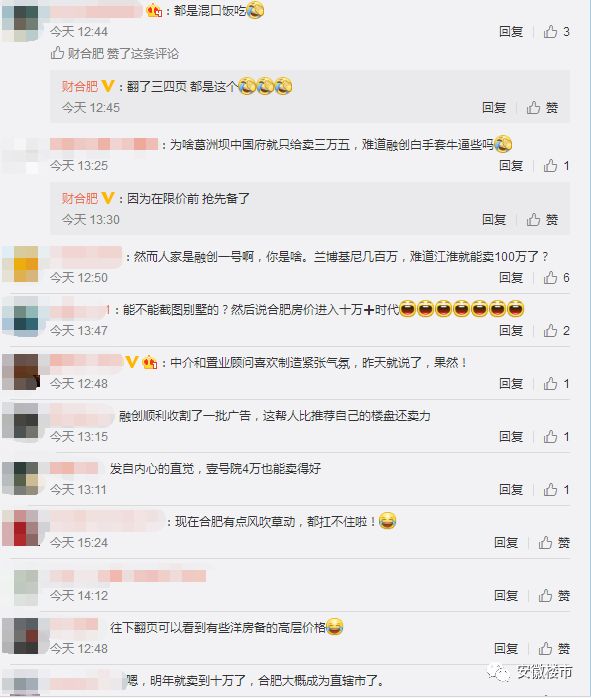This screenshot has height=698, width=591.
Task: Reply to 财合肥's 12:45 comment
Action: point(494,107)
